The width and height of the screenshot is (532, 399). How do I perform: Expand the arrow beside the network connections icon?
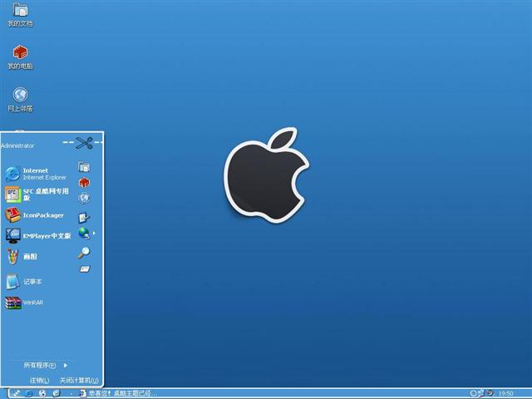click(x=94, y=234)
